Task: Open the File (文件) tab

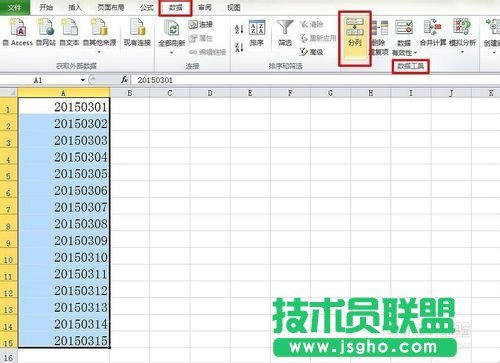Action: click(15, 7)
